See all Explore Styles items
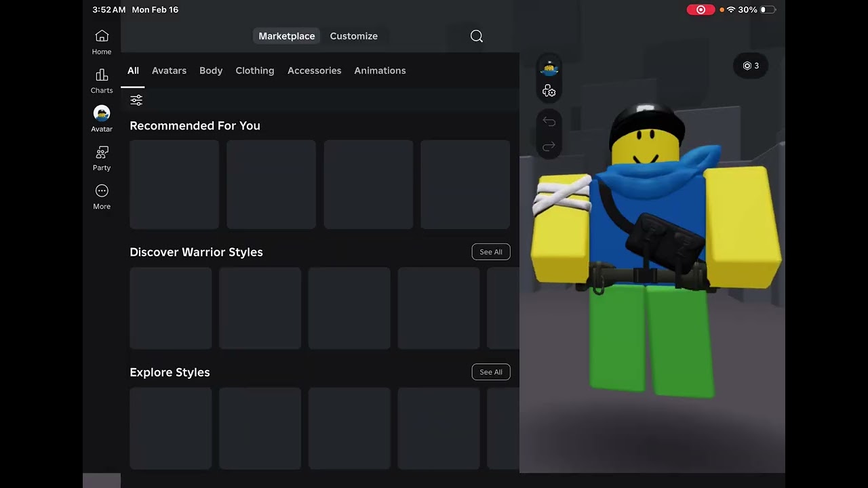Screen dimensions: 868x488 [x=491, y=372]
